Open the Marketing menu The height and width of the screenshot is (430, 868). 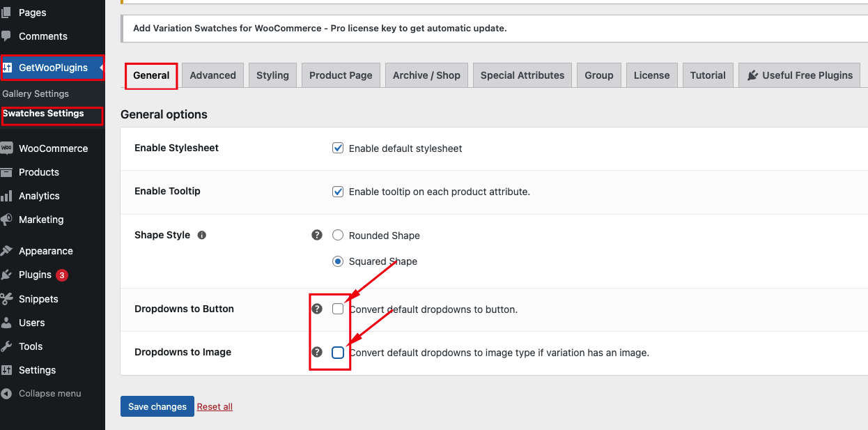tap(41, 220)
